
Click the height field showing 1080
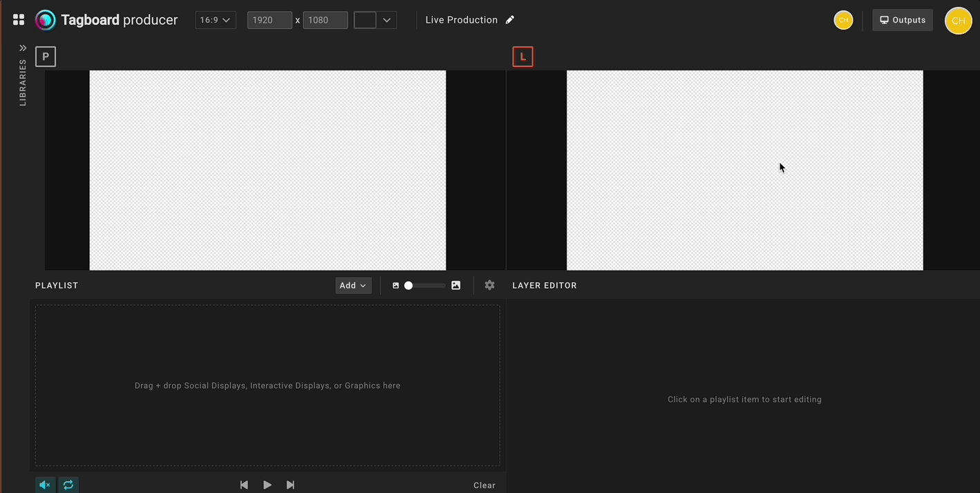[x=325, y=20]
